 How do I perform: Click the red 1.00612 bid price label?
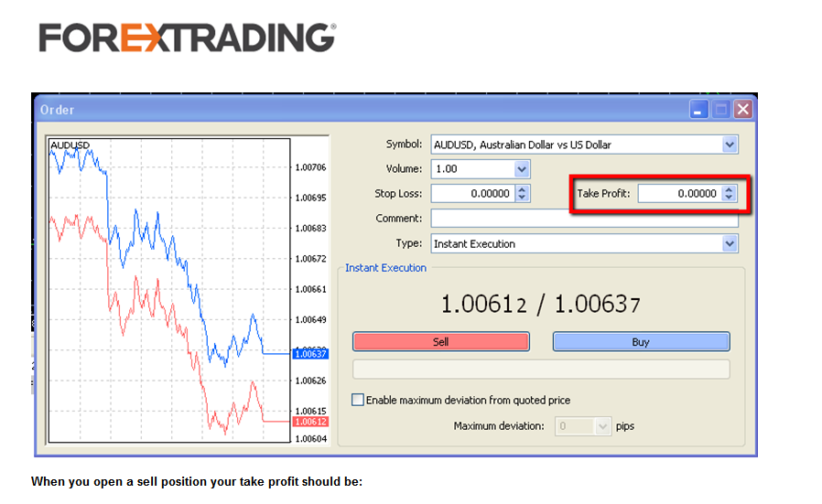[309, 422]
